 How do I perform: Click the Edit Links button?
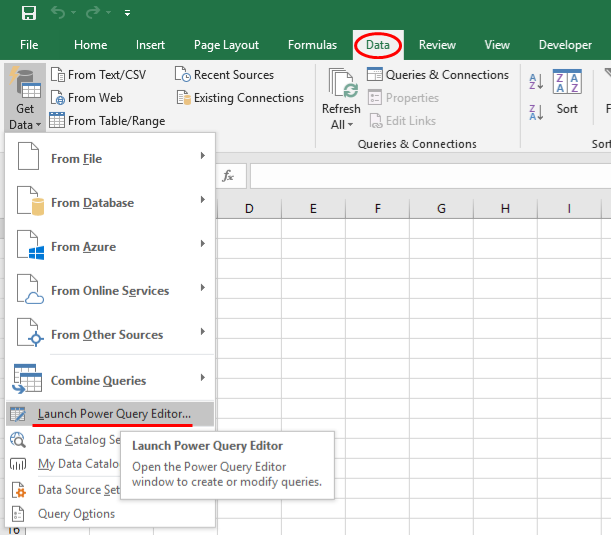(403, 120)
